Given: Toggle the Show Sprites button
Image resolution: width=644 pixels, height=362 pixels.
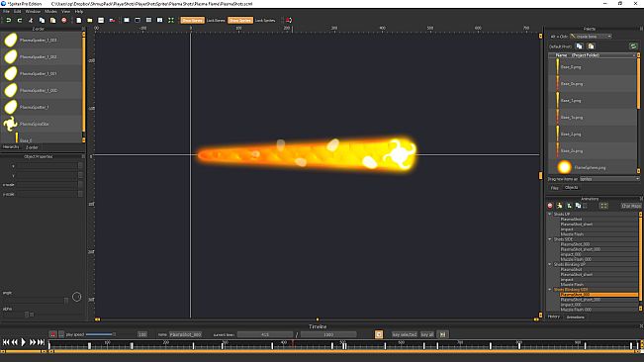Looking at the screenshot, I should (x=240, y=20).
